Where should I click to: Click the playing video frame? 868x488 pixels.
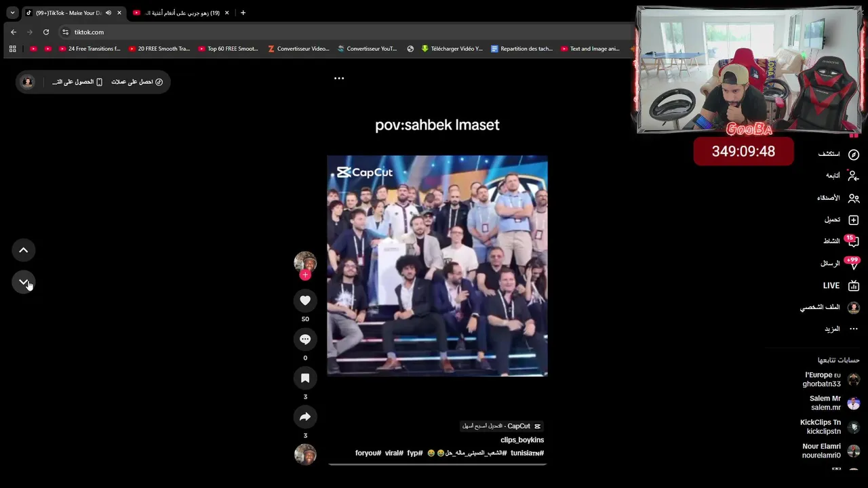pos(437,266)
